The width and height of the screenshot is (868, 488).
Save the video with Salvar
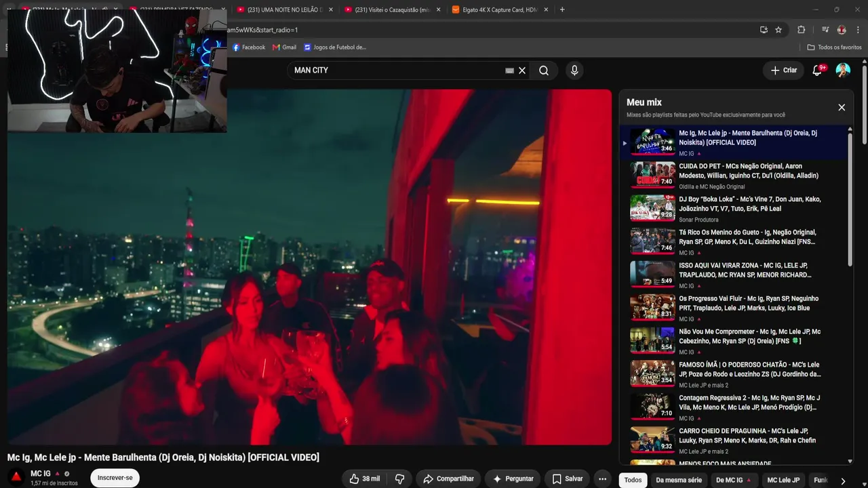point(567,479)
